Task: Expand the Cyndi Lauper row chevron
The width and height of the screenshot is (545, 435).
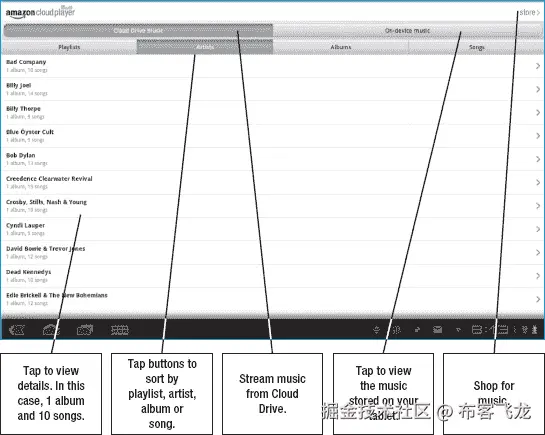Action: (538, 229)
